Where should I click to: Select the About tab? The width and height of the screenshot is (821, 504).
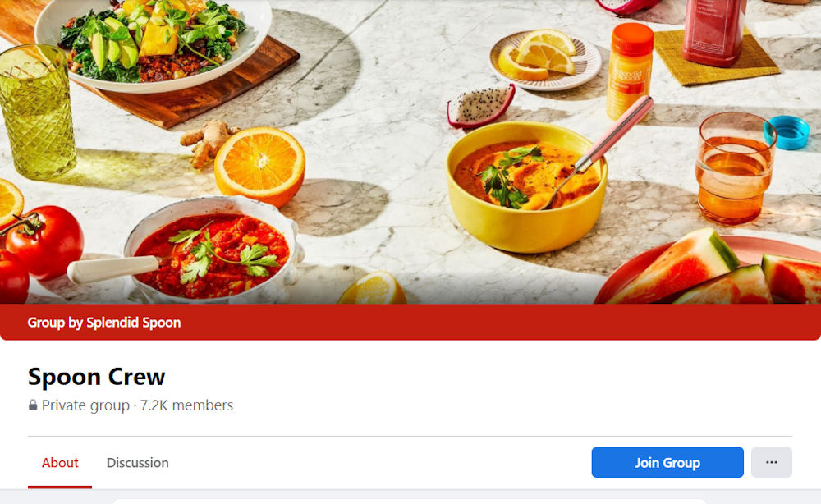(60, 463)
